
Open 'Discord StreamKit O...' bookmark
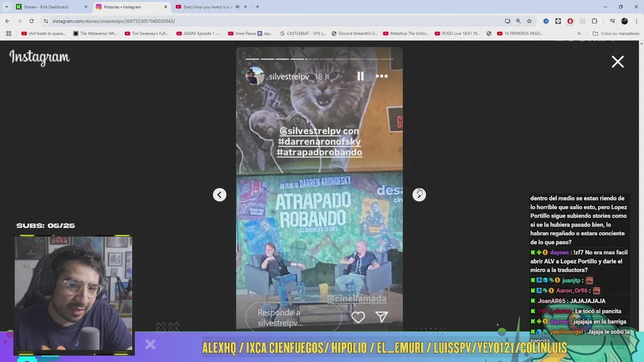(x=354, y=34)
